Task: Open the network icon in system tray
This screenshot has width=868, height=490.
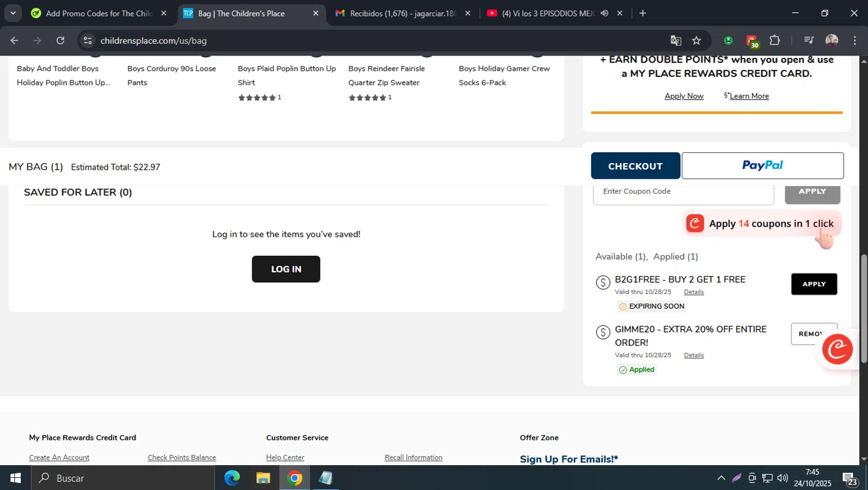Action: coord(767,478)
